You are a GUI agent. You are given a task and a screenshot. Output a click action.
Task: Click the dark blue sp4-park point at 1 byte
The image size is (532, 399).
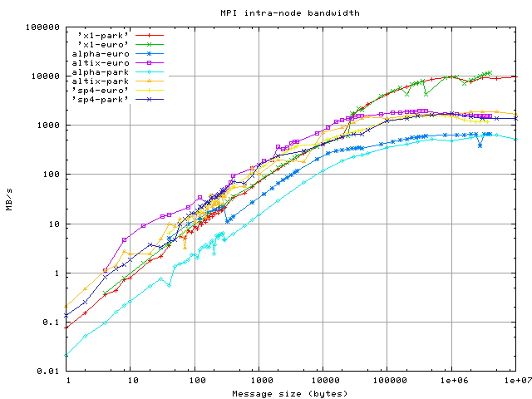coord(66,316)
